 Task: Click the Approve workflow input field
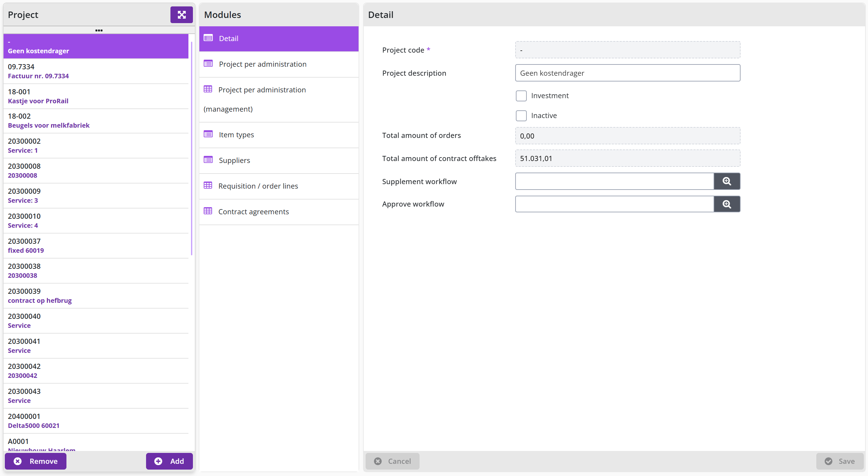[x=614, y=204]
